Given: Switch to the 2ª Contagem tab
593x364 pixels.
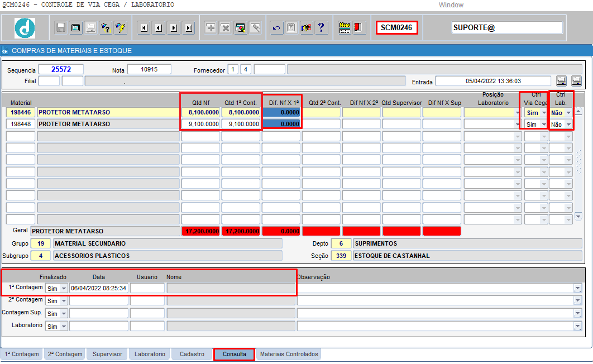Looking at the screenshot, I should coord(65,354).
